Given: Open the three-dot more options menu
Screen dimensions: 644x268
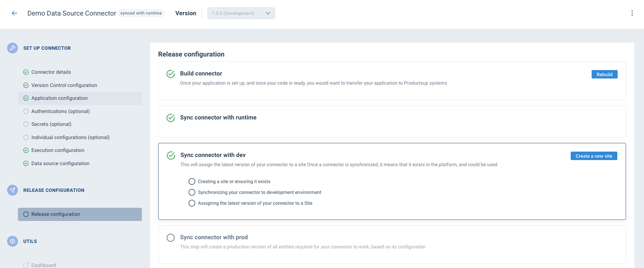Looking at the screenshot, I should coord(632,13).
